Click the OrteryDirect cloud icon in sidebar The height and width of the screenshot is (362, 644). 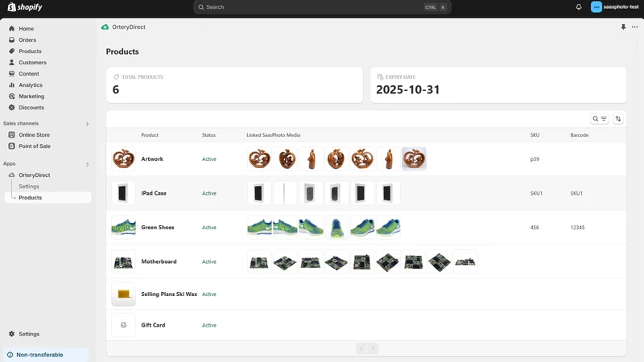coord(11,175)
